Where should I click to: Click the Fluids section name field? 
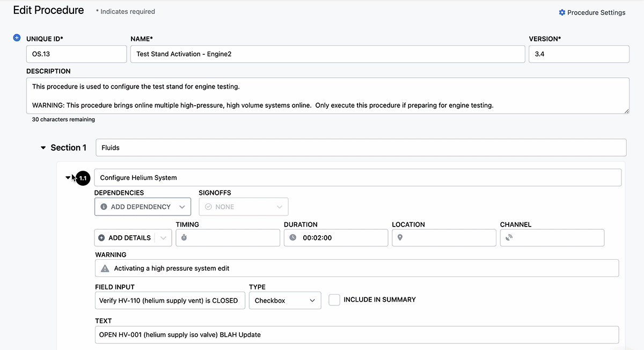[x=361, y=148]
